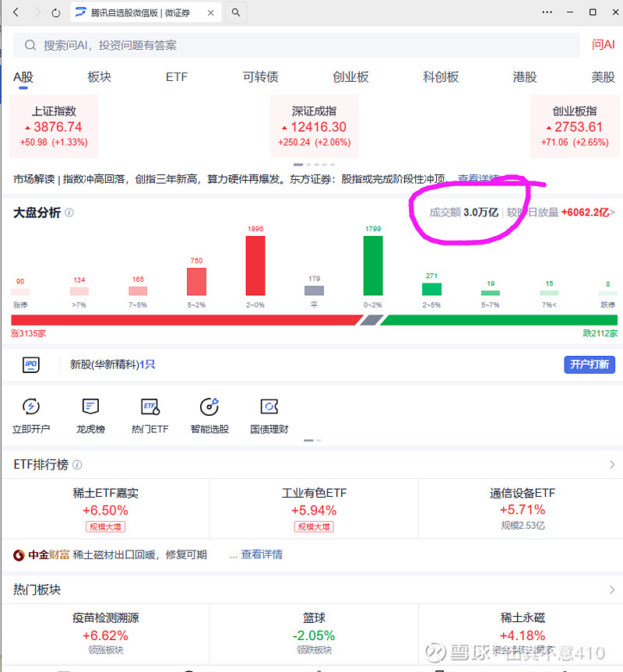The width and height of the screenshot is (623, 672).
Task: Open 问AI assistant
Action: [x=603, y=44]
